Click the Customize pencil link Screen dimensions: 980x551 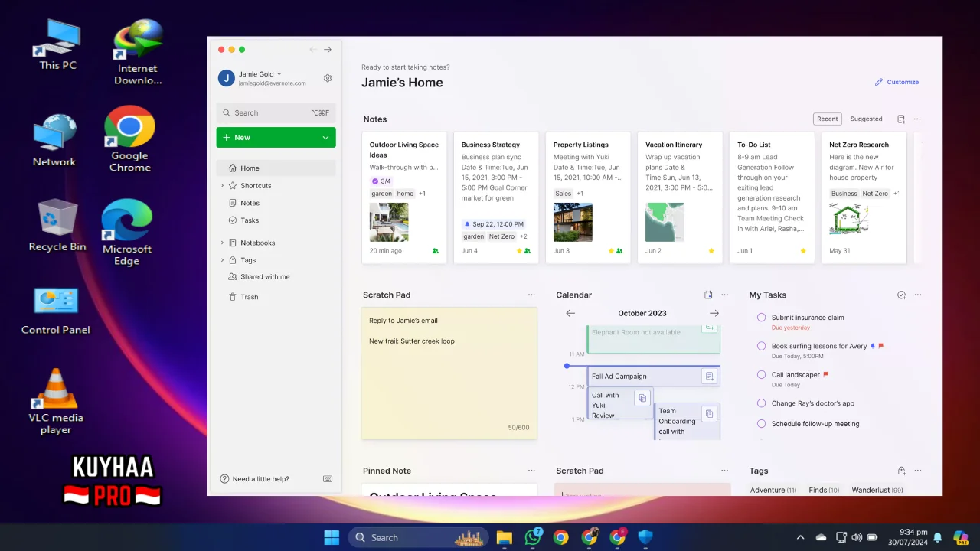(897, 82)
